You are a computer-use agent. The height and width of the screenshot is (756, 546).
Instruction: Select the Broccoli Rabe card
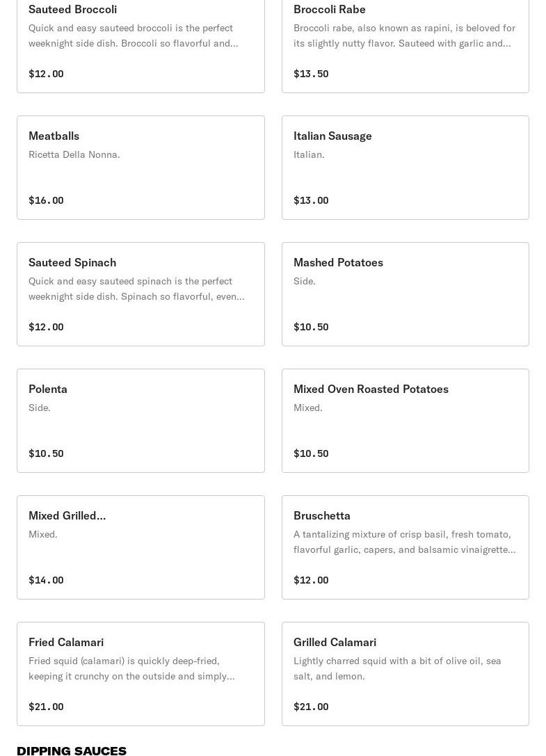tap(406, 46)
